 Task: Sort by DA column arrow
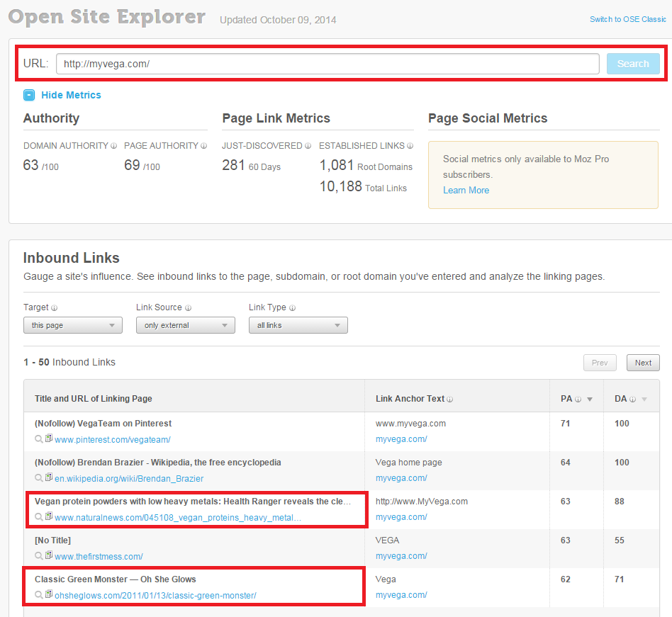644,399
